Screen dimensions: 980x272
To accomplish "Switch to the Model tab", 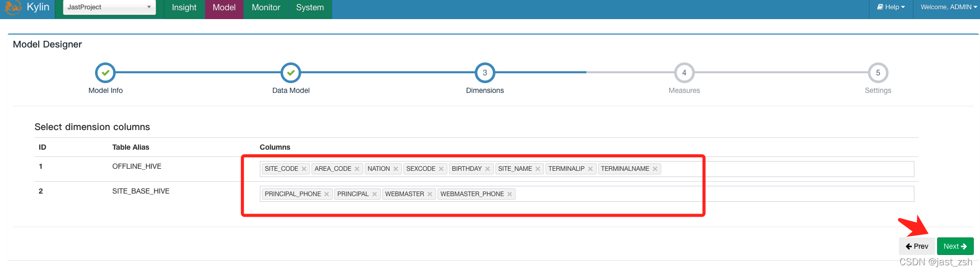I will [x=224, y=8].
